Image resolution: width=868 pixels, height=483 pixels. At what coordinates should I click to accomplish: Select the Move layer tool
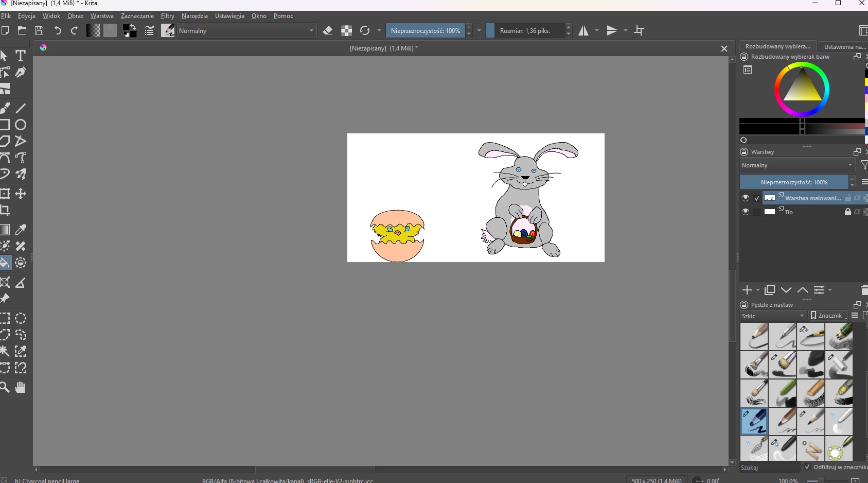pos(21,194)
